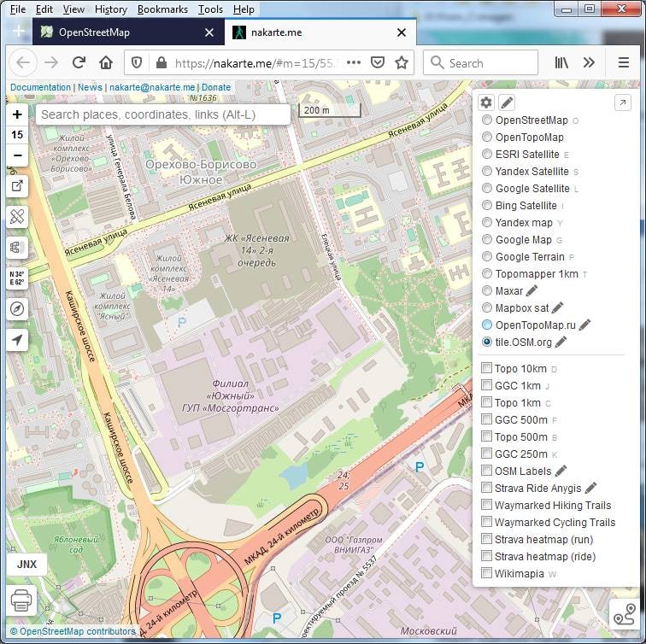
Task: Open the History menu
Action: click(111, 9)
